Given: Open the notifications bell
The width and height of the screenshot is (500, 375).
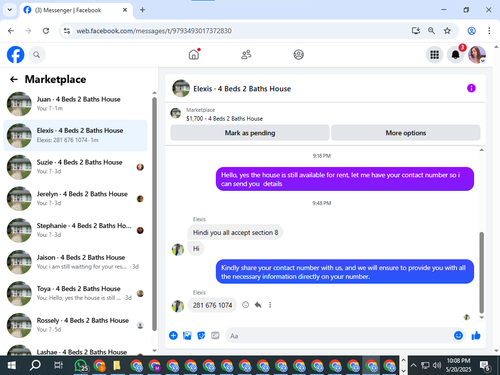Looking at the screenshot, I should (455, 55).
